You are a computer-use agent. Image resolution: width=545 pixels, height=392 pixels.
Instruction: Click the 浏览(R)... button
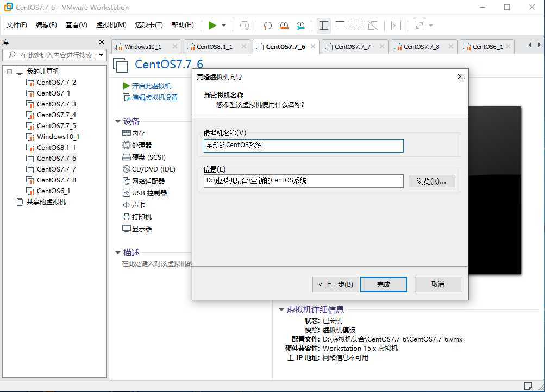[x=431, y=181]
